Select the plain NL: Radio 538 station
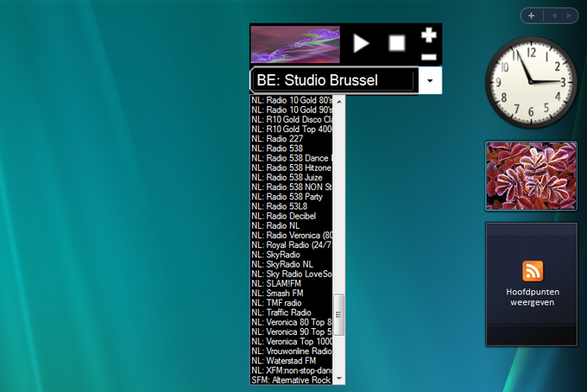The image size is (587, 392). [x=291, y=149]
